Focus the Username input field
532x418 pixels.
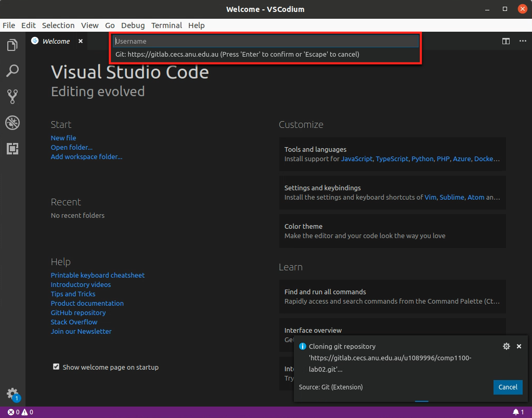pyautogui.click(x=266, y=41)
